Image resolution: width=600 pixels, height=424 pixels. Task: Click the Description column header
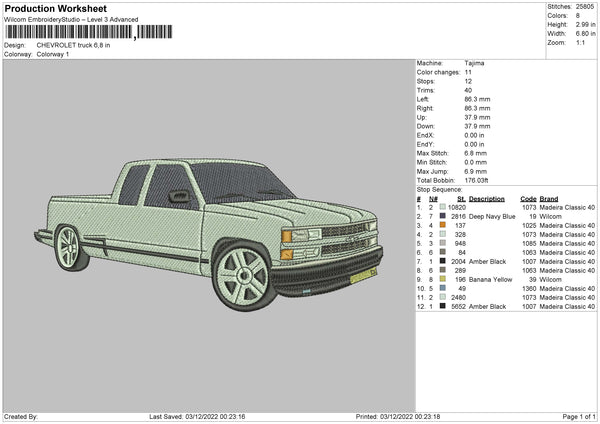(x=485, y=198)
